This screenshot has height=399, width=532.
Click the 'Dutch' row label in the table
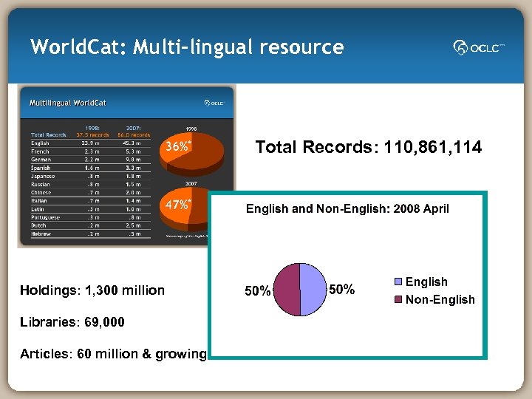click(x=38, y=225)
